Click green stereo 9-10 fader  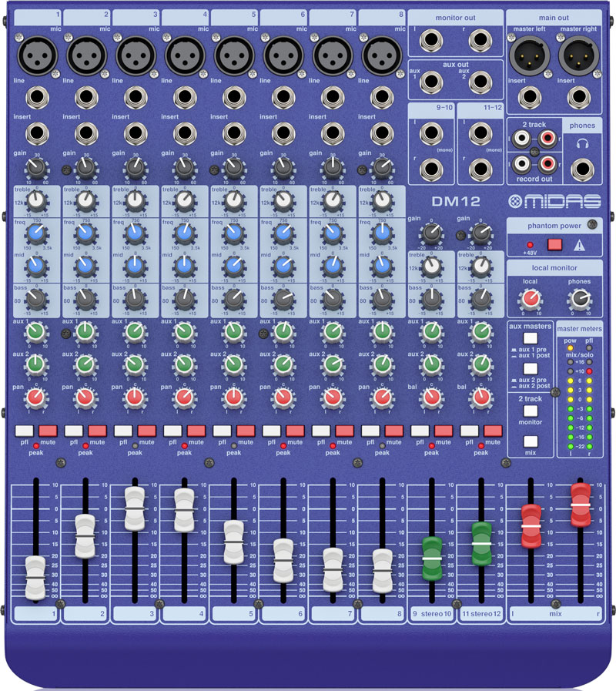point(432,559)
